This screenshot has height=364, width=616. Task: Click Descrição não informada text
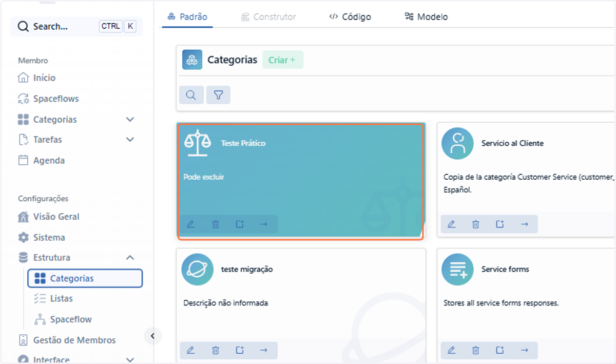226,303
